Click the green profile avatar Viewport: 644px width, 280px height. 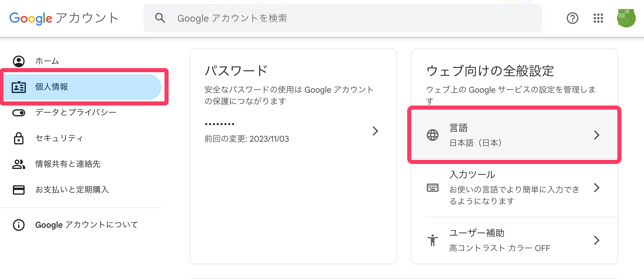626,18
